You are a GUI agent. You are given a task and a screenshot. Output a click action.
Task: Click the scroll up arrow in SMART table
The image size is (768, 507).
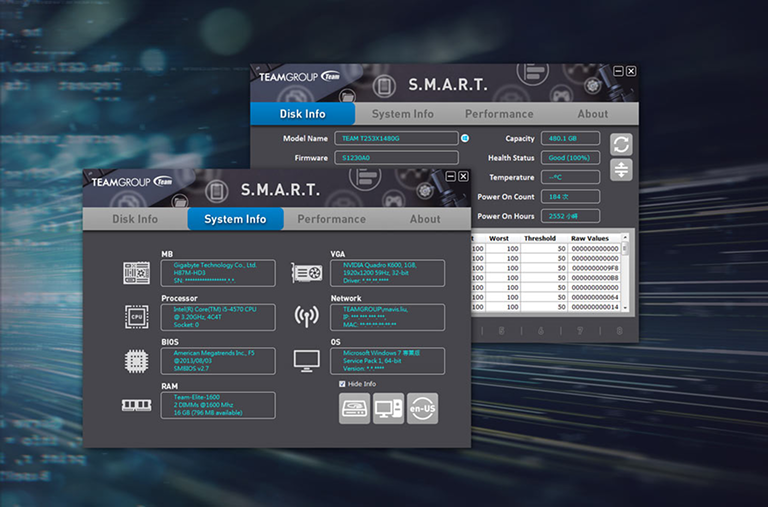pyautogui.click(x=625, y=237)
